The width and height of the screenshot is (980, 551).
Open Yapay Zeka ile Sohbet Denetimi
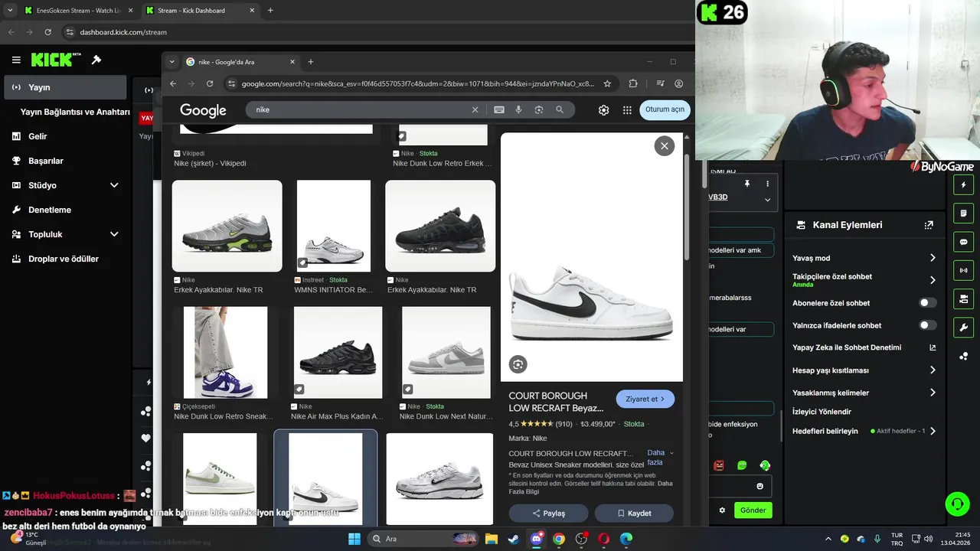pyautogui.click(x=864, y=347)
